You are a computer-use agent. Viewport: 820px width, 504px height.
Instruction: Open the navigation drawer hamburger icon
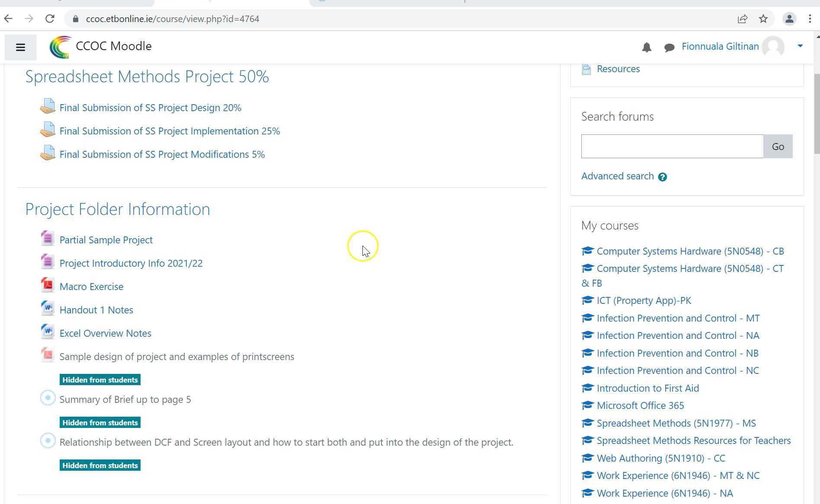[x=20, y=47]
